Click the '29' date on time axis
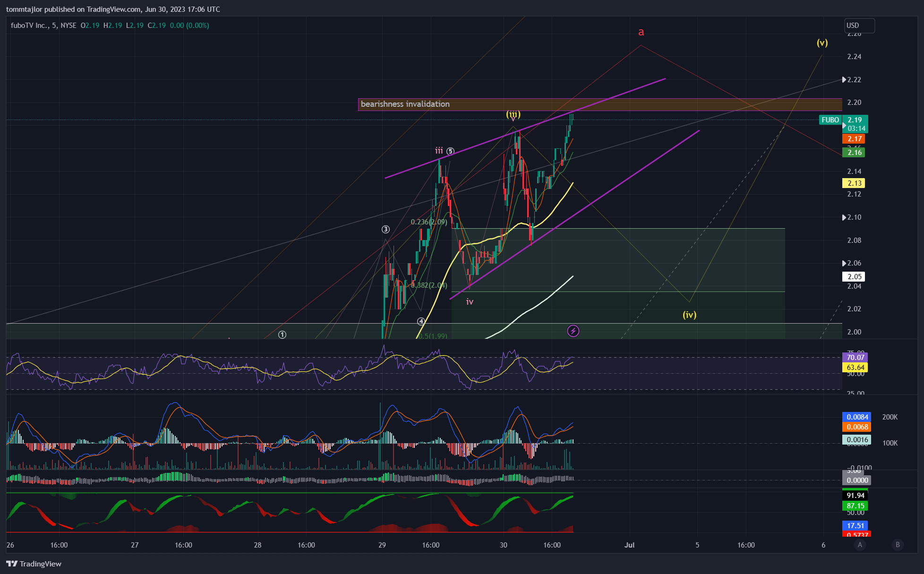The width and height of the screenshot is (924, 574). 382,545
